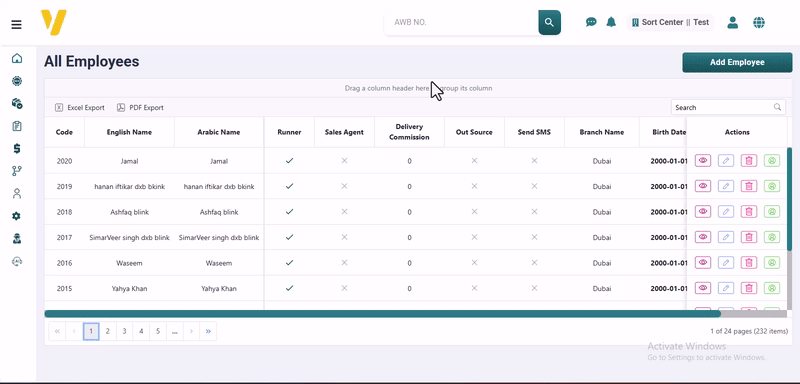View employee Waseem details
Screen dimensions: 800x384
pyautogui.click(x=703, y=263)
